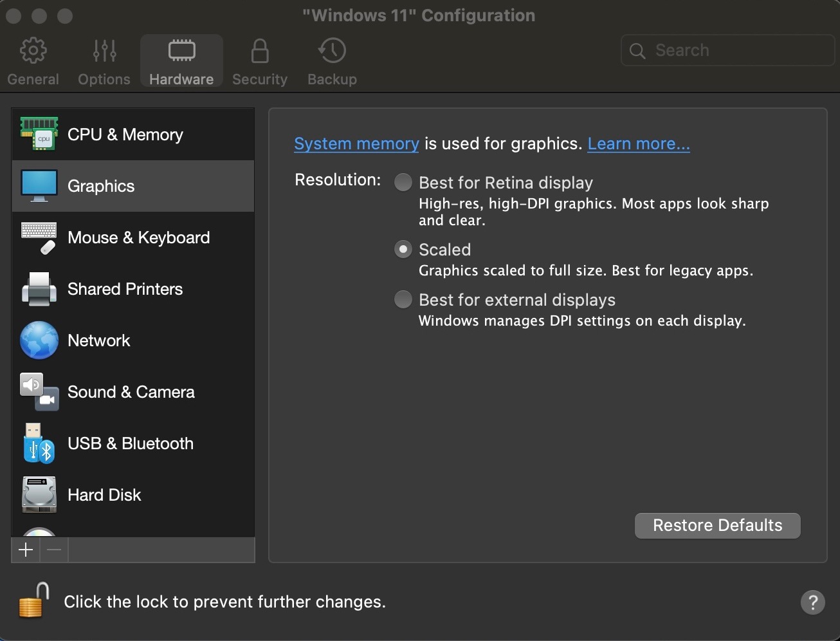Open the Options sliders icon
The image size is (840, 641).
pyautogui.click(x=104, y=51)
